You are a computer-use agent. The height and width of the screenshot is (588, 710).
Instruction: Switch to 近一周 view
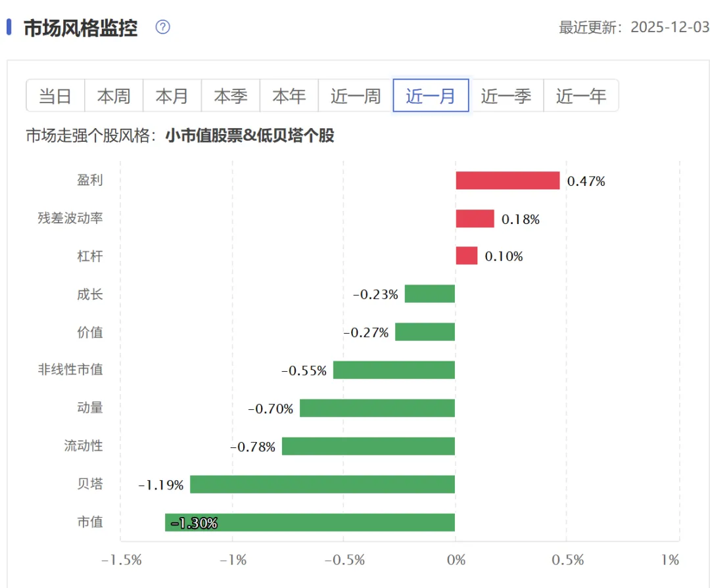[356, 95]
